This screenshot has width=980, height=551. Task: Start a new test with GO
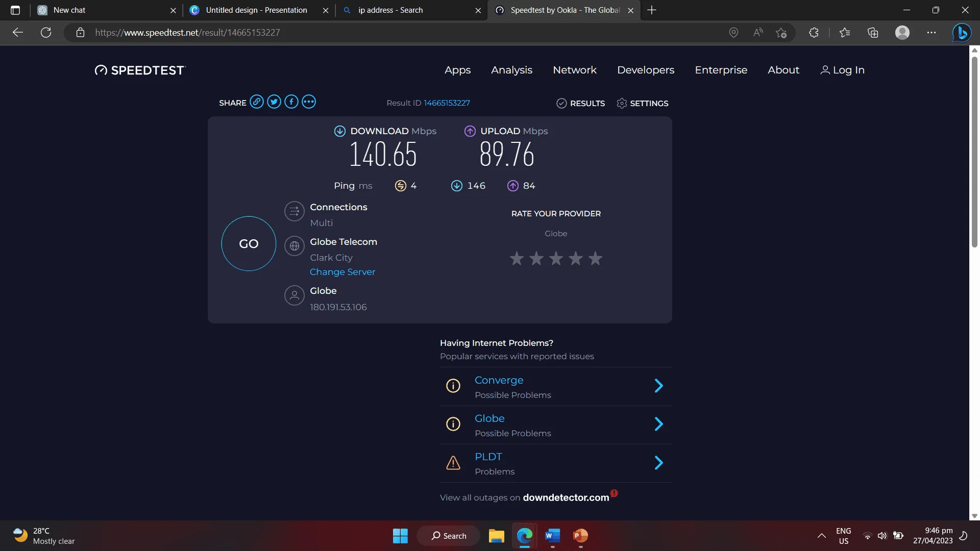click(x=249, y=244)
